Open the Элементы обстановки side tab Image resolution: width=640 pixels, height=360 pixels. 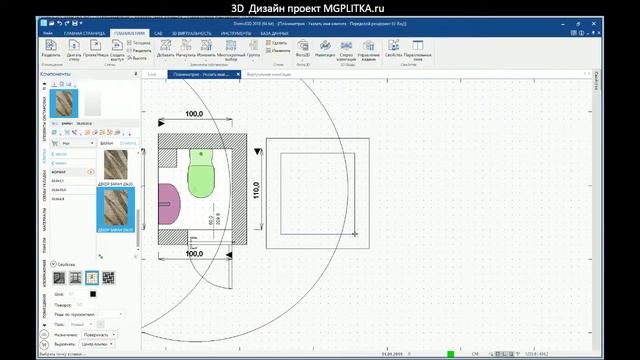44,119
